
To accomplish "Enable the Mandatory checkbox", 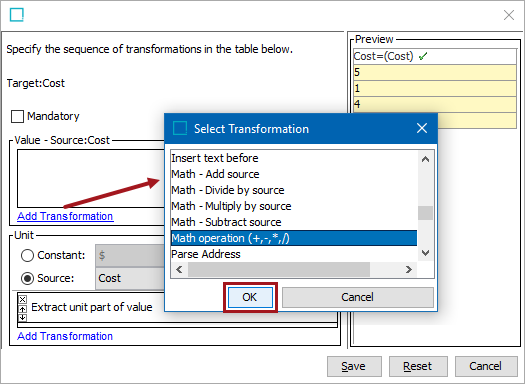I will tap(17, 117).
